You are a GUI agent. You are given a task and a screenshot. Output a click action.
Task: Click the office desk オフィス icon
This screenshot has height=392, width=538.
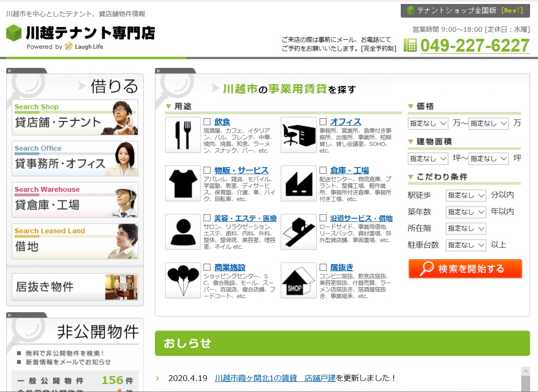tap(299, 134)
